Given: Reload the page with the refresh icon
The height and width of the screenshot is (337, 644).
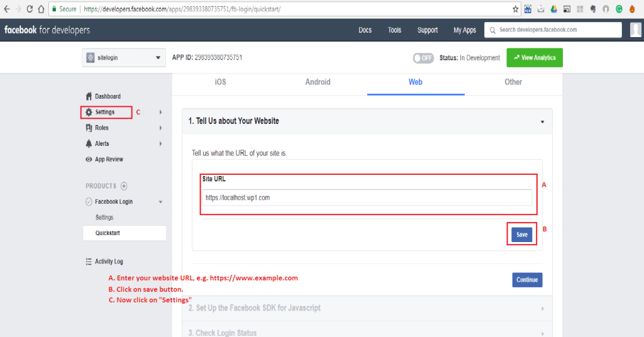Looking at the screenshot, I should (30, 9).
